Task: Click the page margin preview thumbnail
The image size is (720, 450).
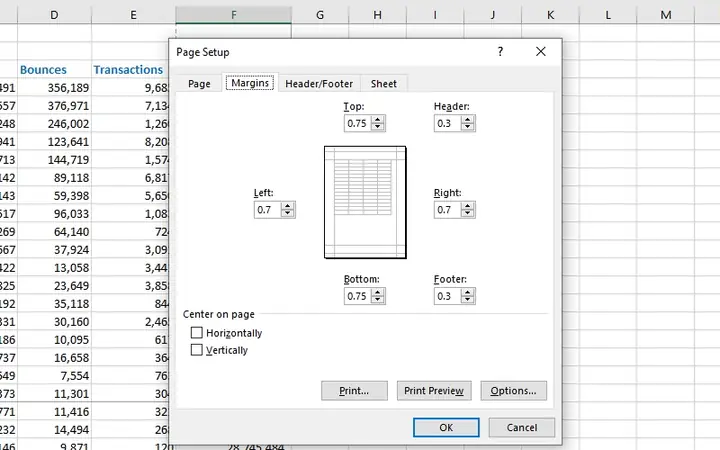Action: coord(365,202)
